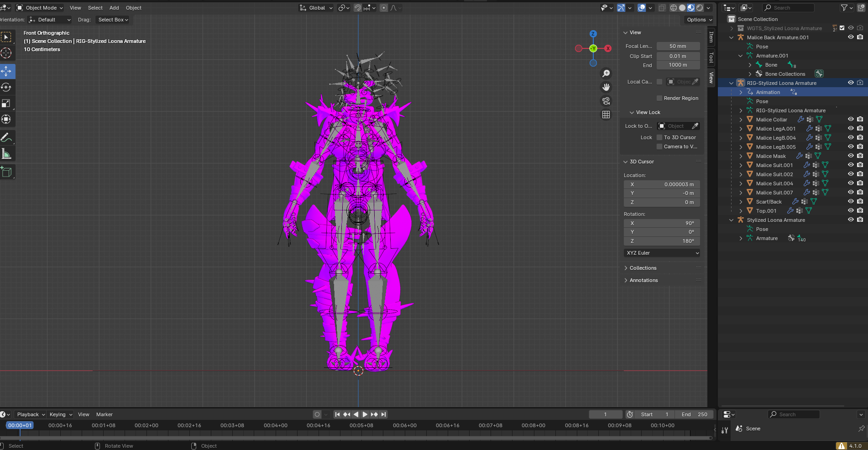Viewport: 868px width, 450px height.
Task: Activate the Scale tool
Action: [6, 104]
